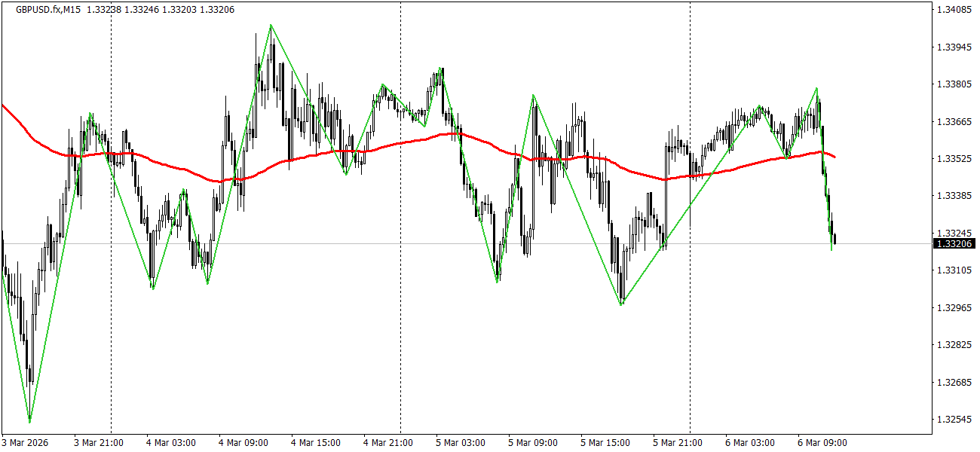Click the 1.32965 price axis label
The image size is (980, 452).
(x=954, y=307)
